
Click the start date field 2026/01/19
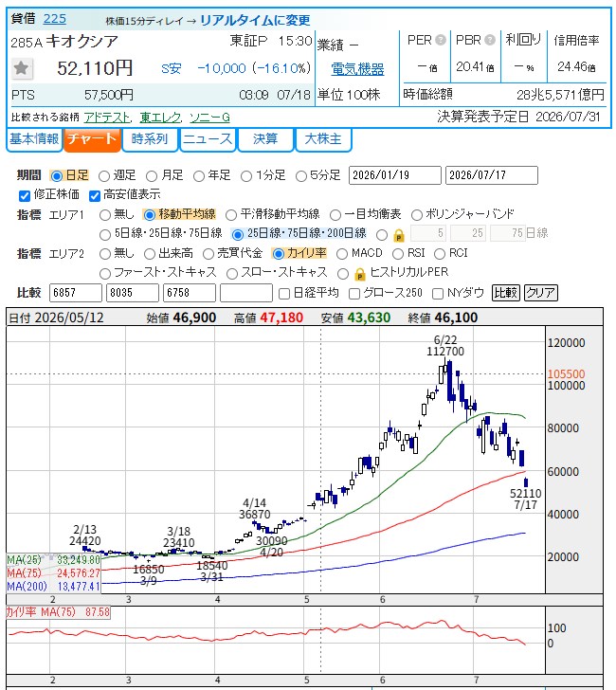[394, 175]
